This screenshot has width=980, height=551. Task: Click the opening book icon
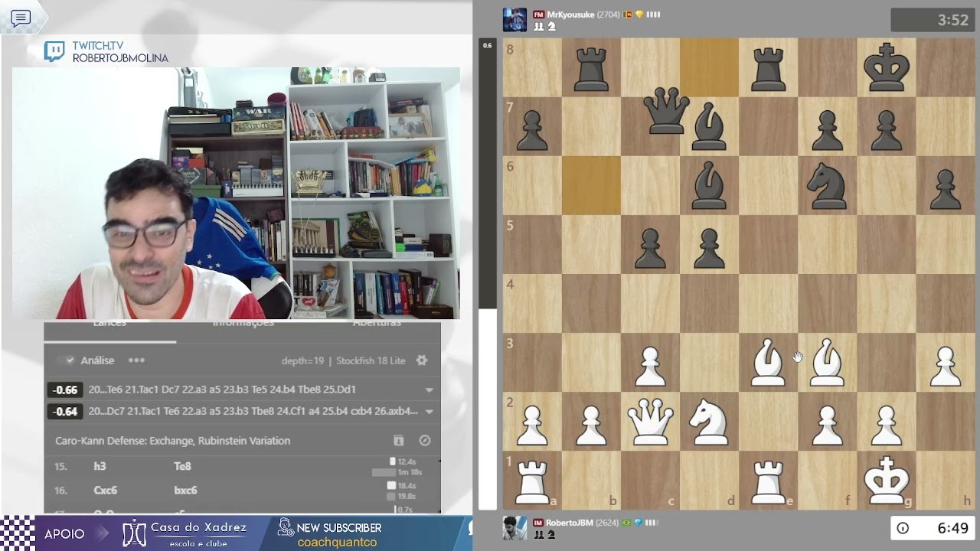click(398, 441)
